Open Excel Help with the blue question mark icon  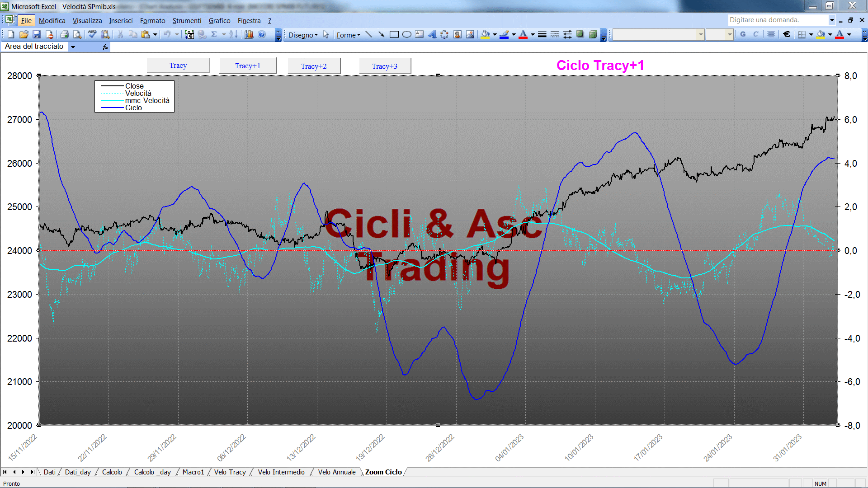pyautogui.click(x=262, y=35)
